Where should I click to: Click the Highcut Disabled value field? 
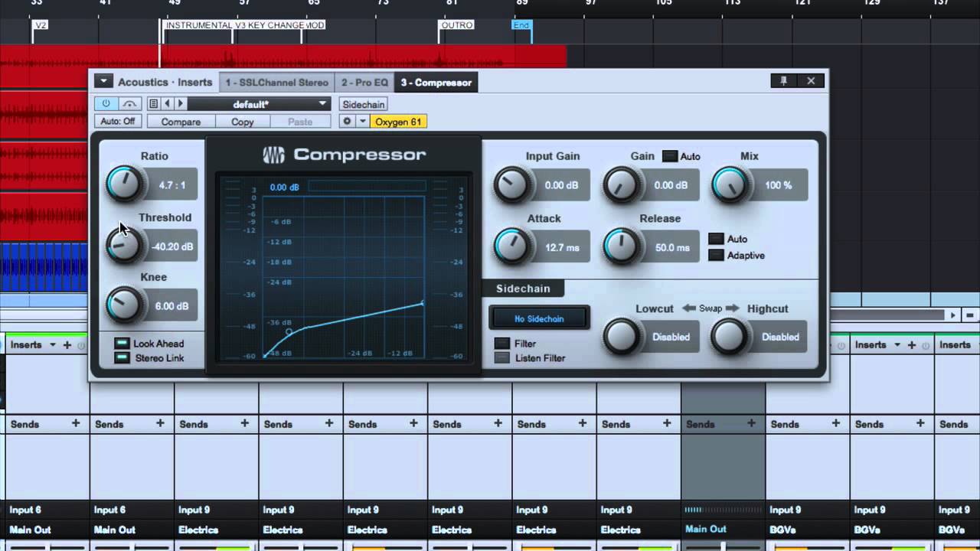[780, 337]
